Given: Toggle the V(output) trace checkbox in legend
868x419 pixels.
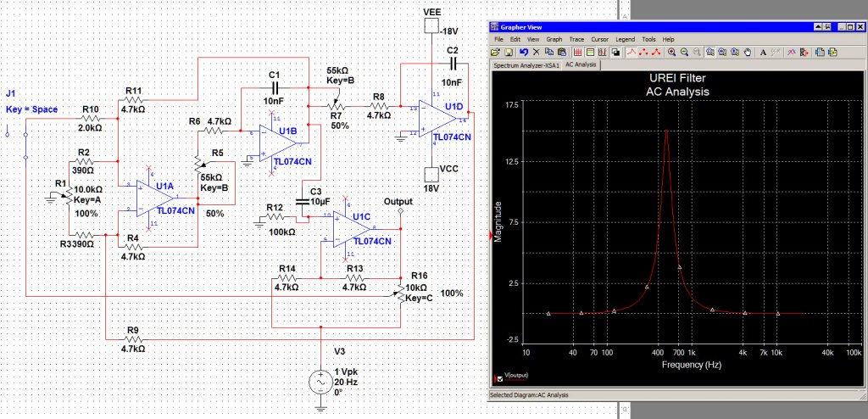Looking at the screenshot, I should pyautogui.click(x=500, y=379).
